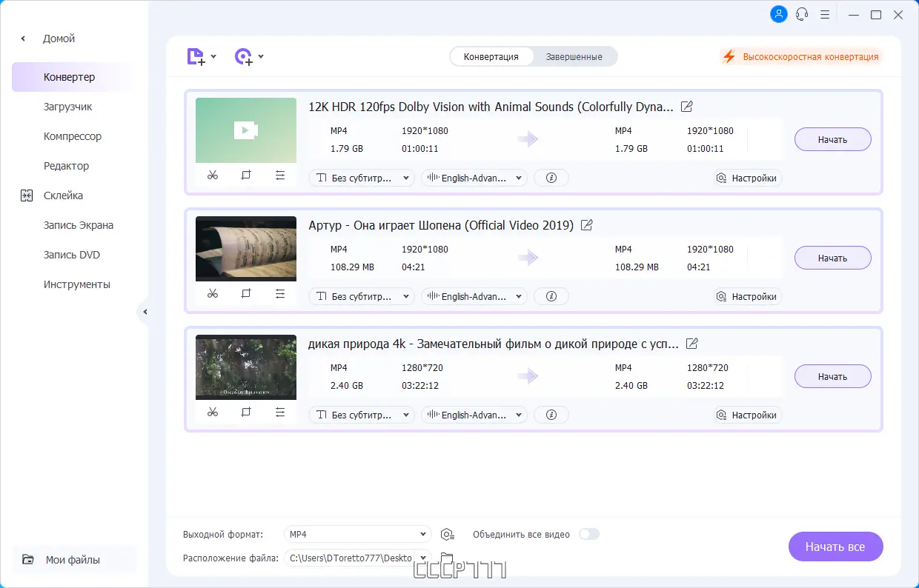Open the Выходной формат MP4 dropdown
Screen dimensions: 919x588
coord(357,534)
